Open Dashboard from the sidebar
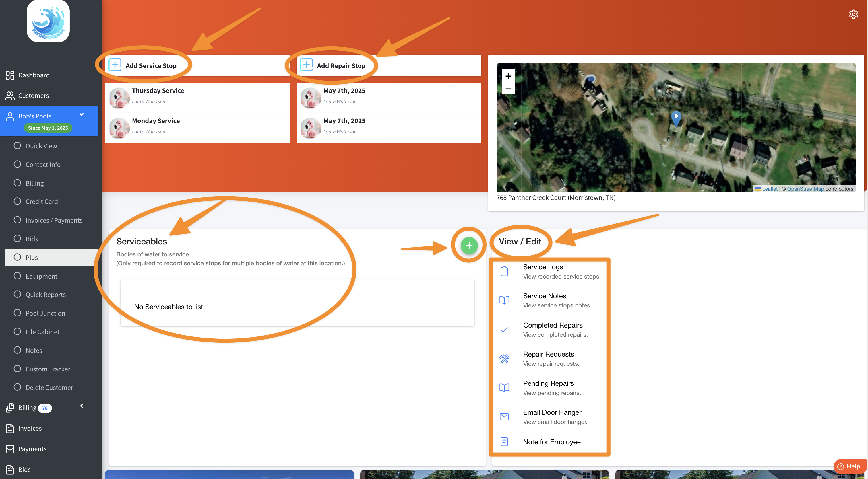Screen dimensions: 868x479 pos(33,75)
